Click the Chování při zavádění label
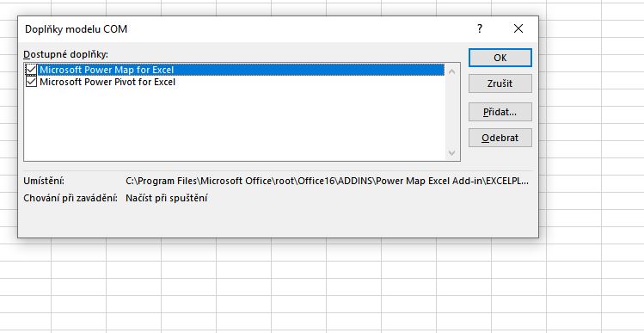The image size is (644, 333). click(71, 198)
